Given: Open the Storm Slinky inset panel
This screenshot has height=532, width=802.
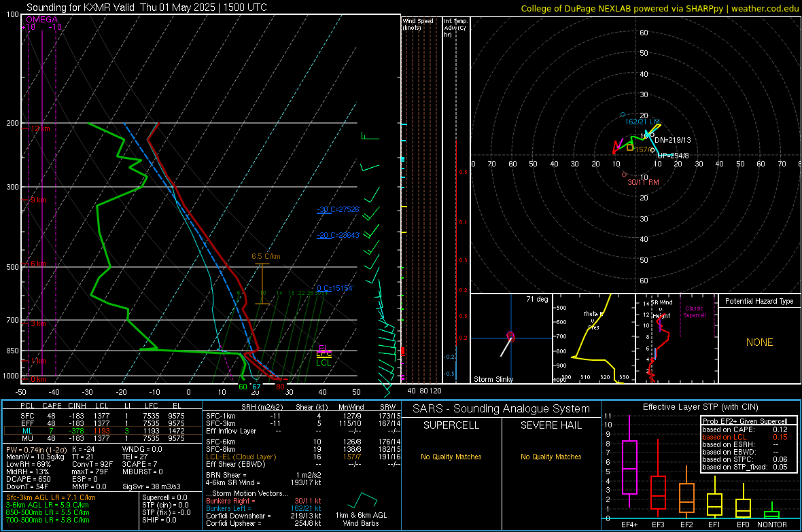Looking at the screenshot, I should pyautogui.click(x=511, y=338).
